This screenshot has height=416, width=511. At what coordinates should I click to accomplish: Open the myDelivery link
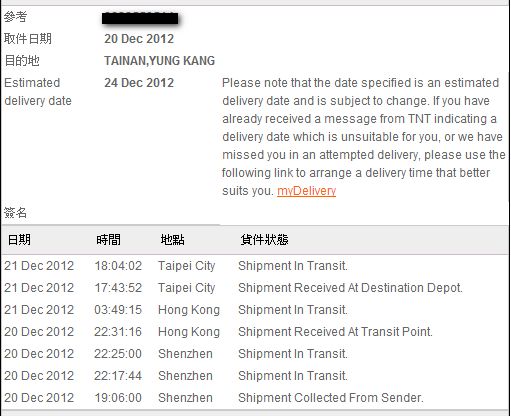coord(306,191)
